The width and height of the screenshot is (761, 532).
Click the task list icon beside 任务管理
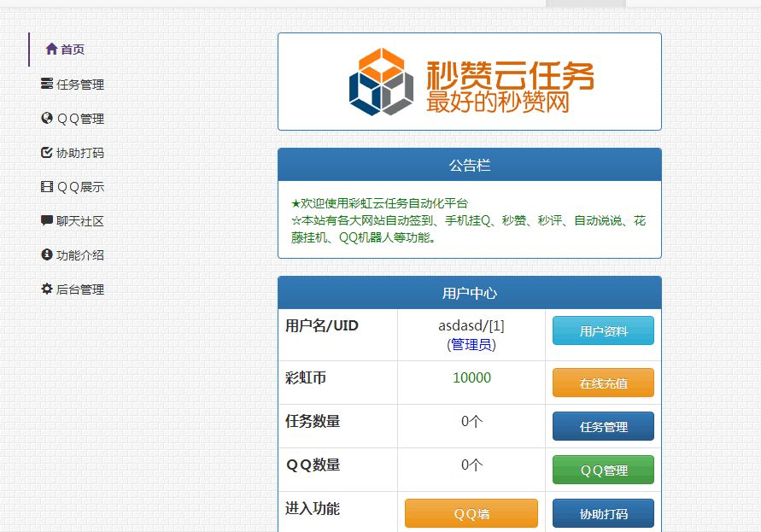[47, 84]
